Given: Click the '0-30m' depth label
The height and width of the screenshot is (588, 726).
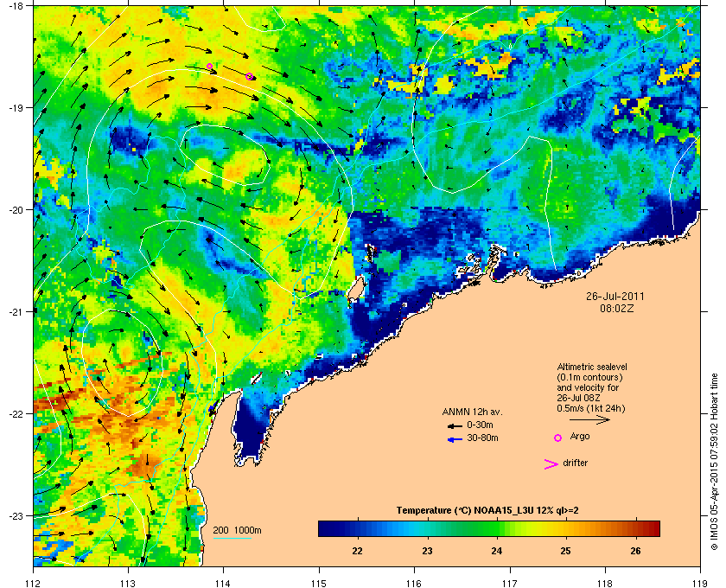Looking at the screenshot, I should pos(480,425).
